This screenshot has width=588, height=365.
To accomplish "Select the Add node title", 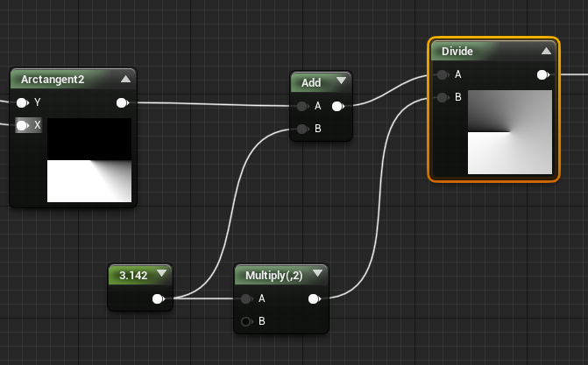I will [311, 82].
